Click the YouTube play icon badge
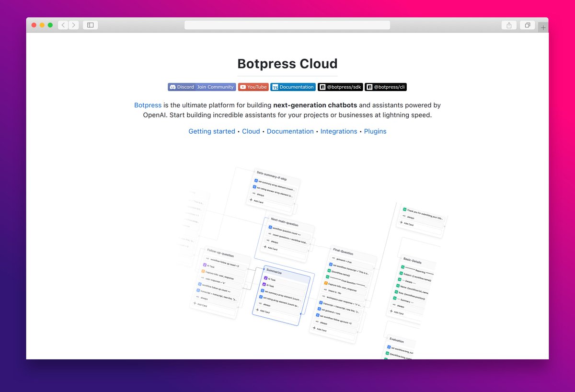Image resolution: width=575 pixels, height=392 pixels. click(243, 87)
